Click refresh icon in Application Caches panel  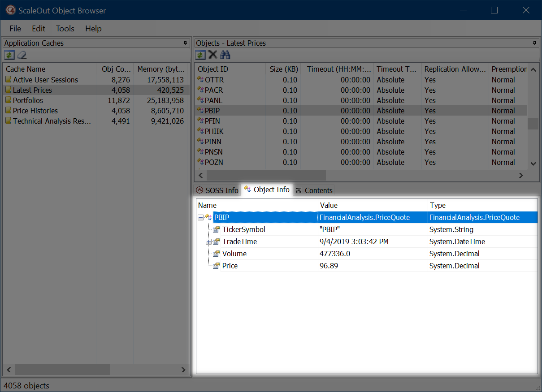9,55
